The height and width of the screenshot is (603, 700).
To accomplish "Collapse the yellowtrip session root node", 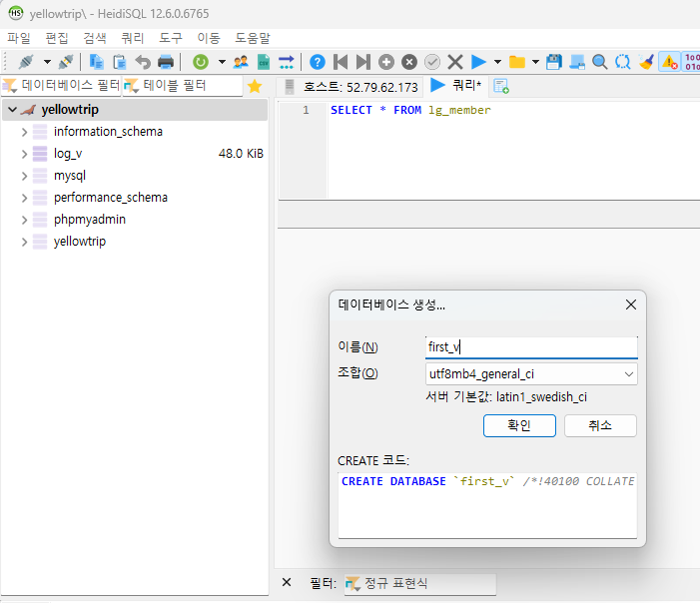I will [x=13, y=110].
